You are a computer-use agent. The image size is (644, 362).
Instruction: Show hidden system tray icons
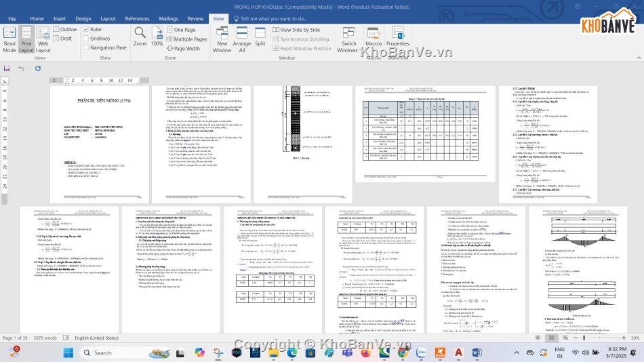coord(517,353)
